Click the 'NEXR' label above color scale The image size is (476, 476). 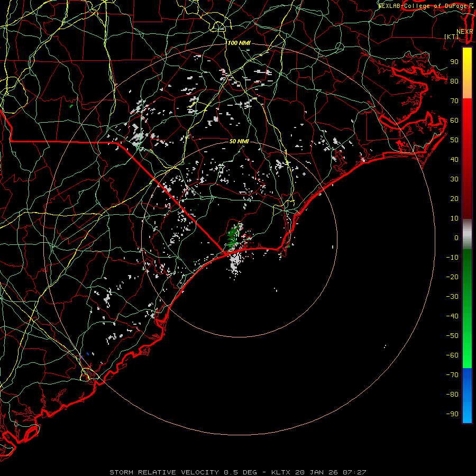465,32
